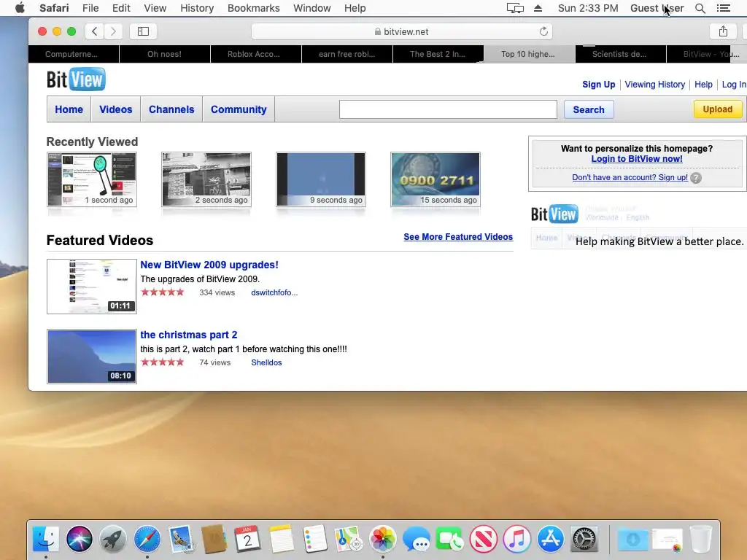
Task: Click the BitView logo at page top
Action: pos(76,79)
